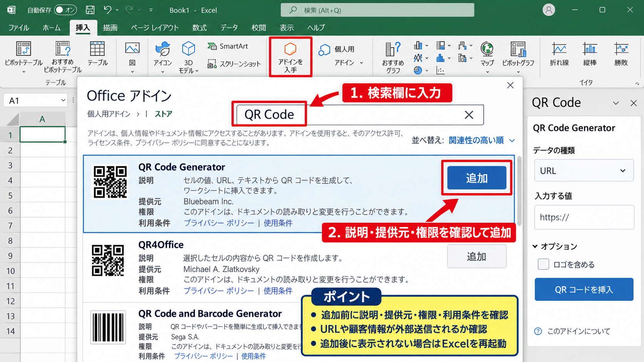Expand the Name Box A1 dropdown
Viewport: 644px width, 362px height.
tap(63, 100)
